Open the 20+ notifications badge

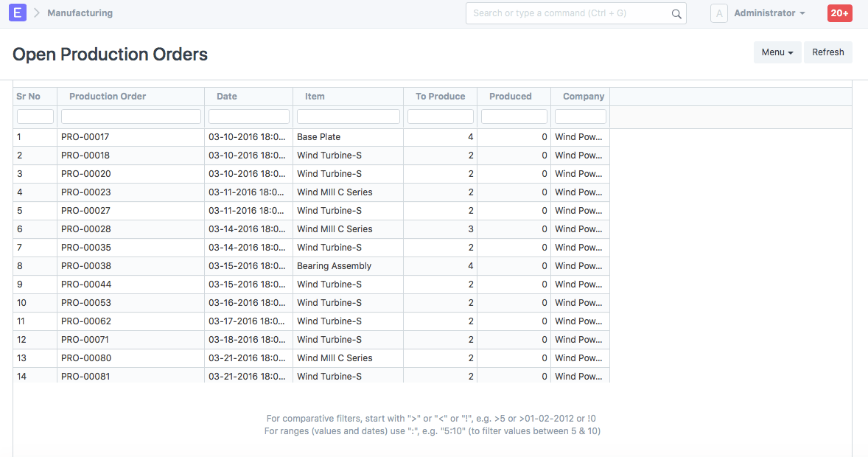coord(839,13)
